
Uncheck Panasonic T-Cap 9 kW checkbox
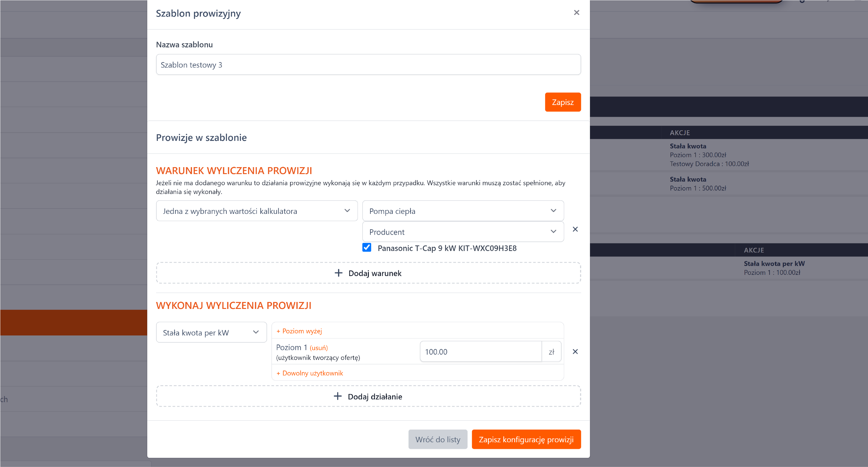tap(367, 247)
